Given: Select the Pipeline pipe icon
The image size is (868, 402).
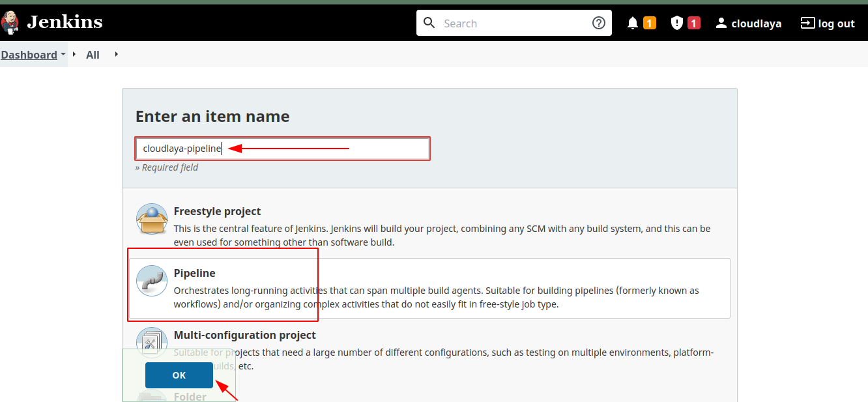Looking at the screenshot, I should tap(152, 281).
